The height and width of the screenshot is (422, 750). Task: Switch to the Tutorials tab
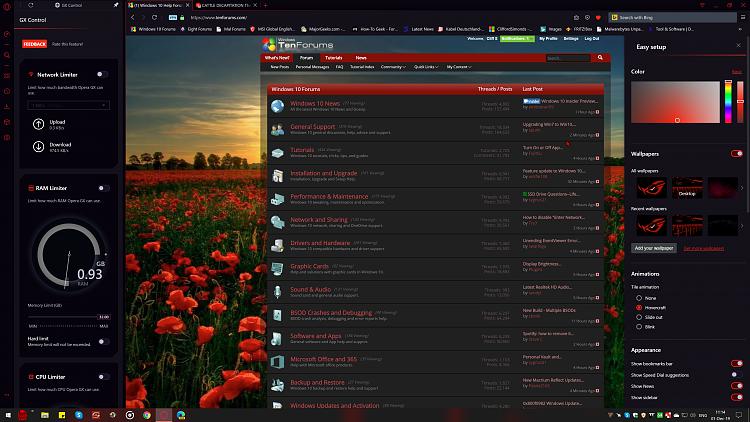click(332, 58)
